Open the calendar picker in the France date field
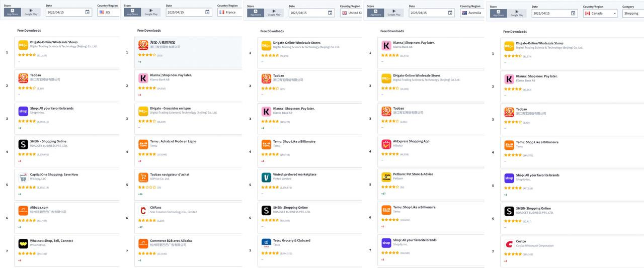Viewport: 644px width, 268px height. click(207, 12)
